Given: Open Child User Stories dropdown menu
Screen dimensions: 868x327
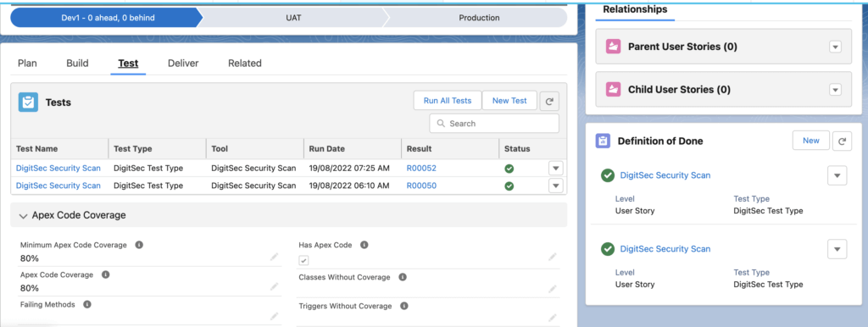Looking at the screenshot, I should click(x=835, y=90).
